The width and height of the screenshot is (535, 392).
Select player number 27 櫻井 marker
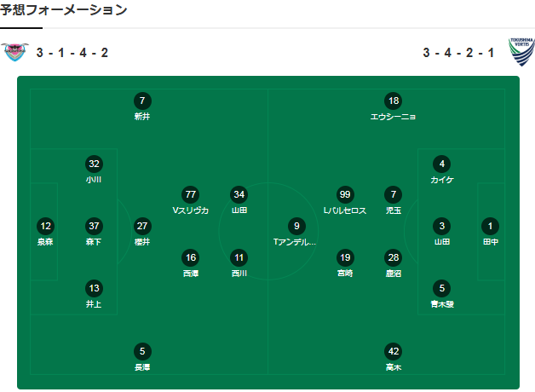click(142, 226)
